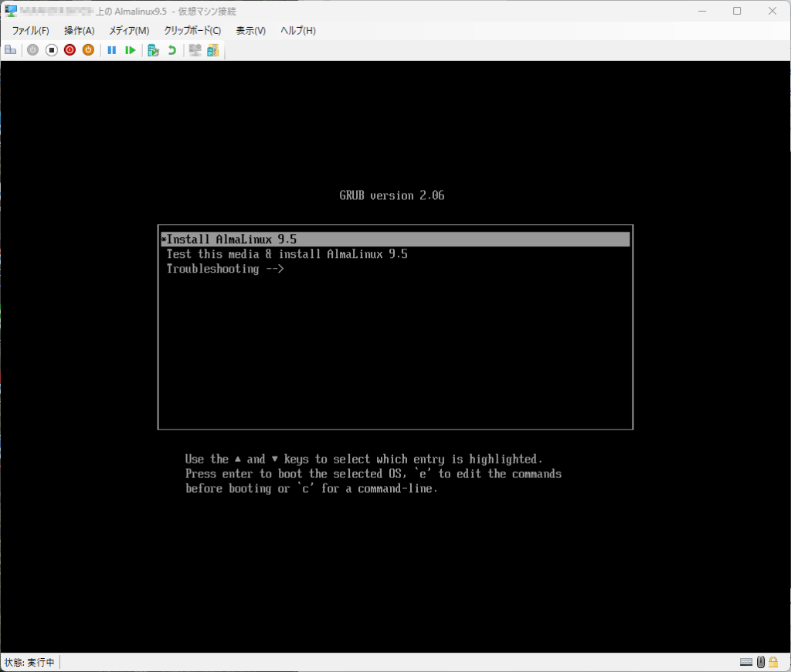This screenshot has width=791, height=672.
Task: Click the Ctrl+Alt+Delete toolbar icon
Action: click(10, 50)
